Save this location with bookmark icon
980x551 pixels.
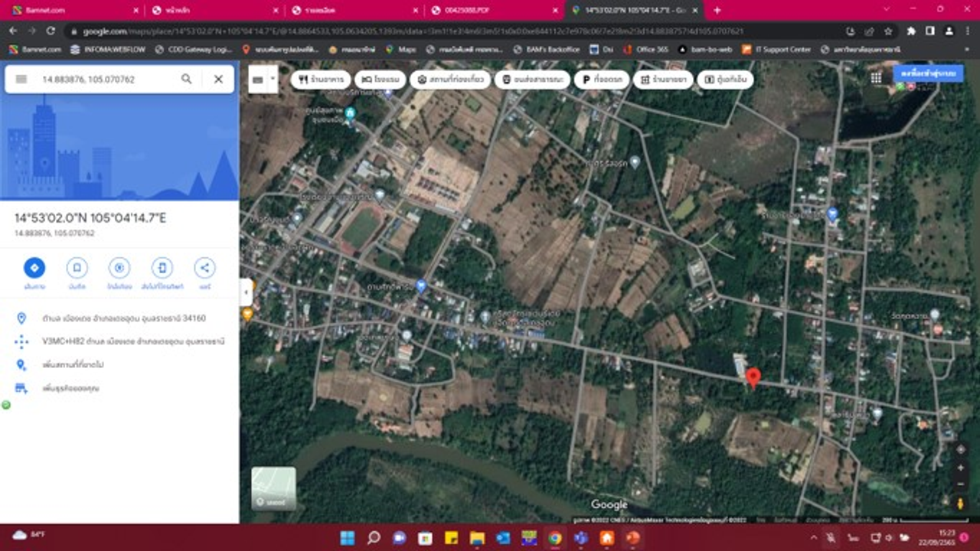tap(77, 268)
